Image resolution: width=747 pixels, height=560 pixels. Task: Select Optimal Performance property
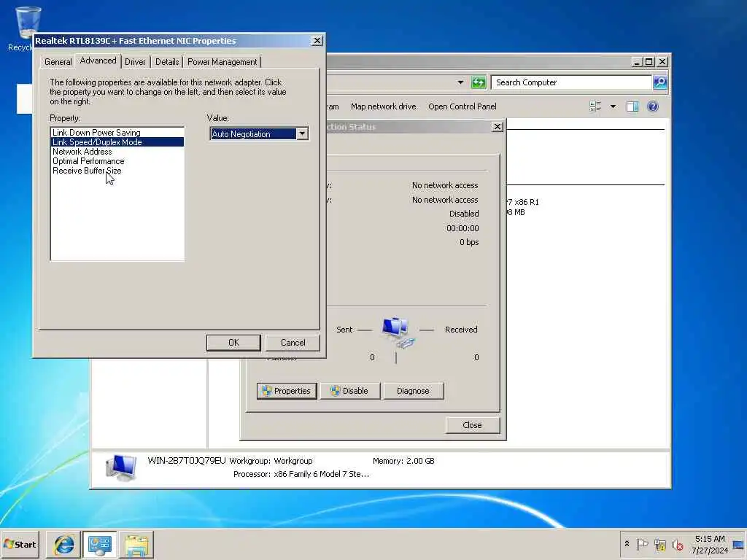(x=117, y=161)
